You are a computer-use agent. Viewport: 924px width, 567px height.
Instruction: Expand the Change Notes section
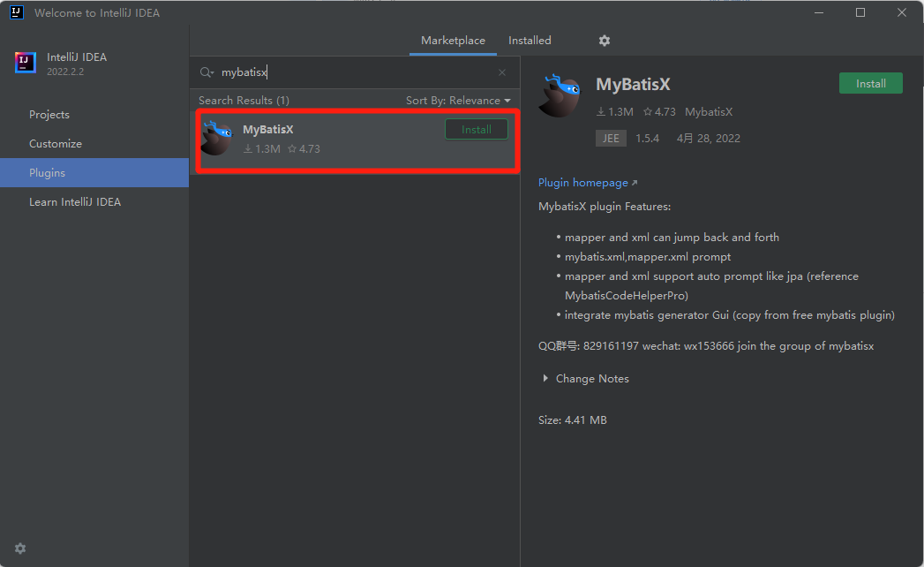pos(586,379)
